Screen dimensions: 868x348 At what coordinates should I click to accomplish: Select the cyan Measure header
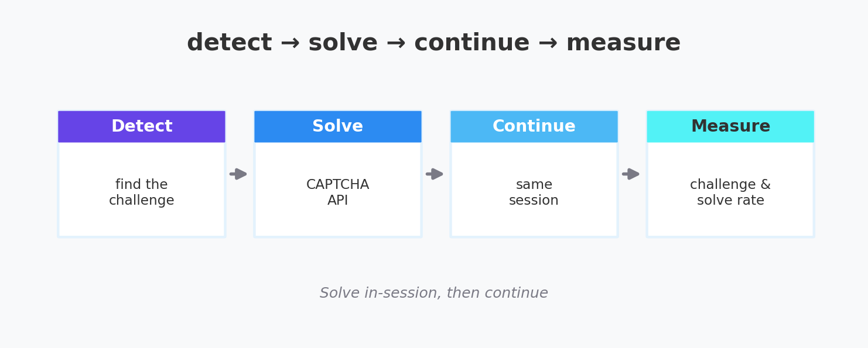click(730, 127)
